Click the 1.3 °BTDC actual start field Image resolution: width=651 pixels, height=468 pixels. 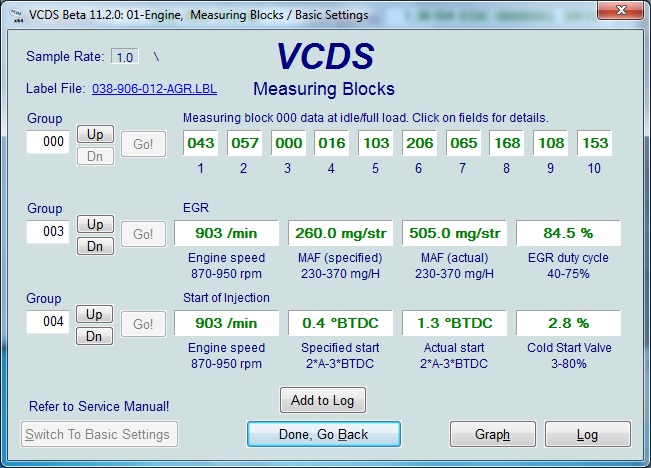[x=455, y=323]
